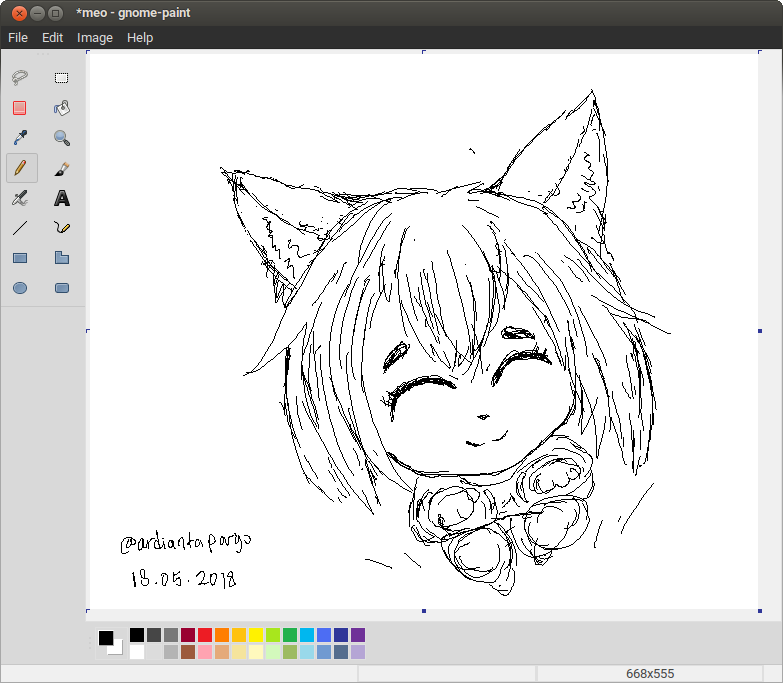Pick black from the palette top row
Screen dimensions: 783x683
pos(137,635)
